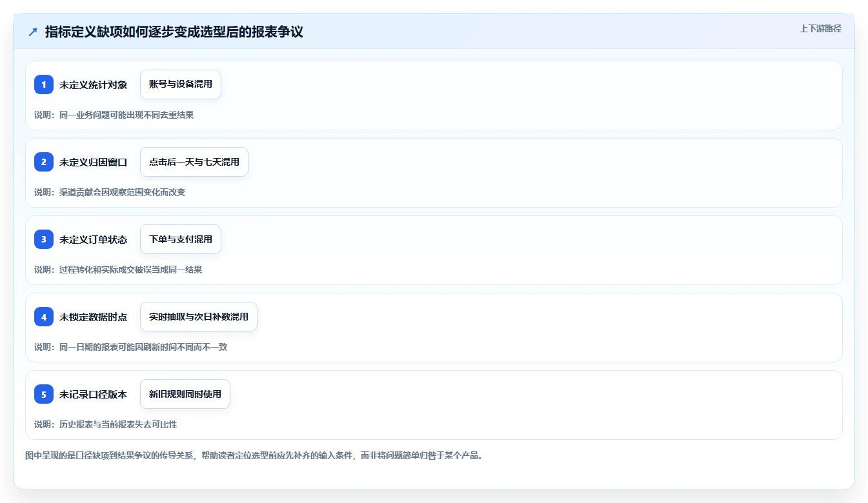Image resolution: width=868 pixels, height=503 pixels.
Task: Click the step 1 number badge
Action: click(44, 84)
